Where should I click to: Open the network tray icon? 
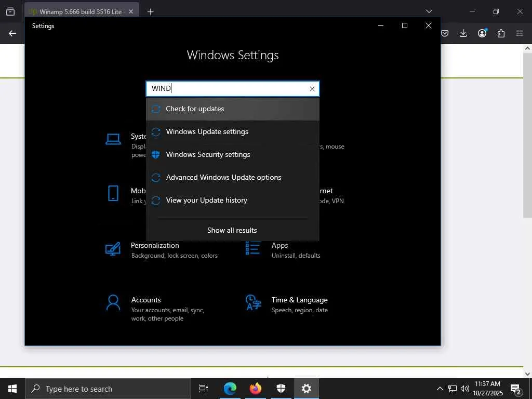pos(453,389)
